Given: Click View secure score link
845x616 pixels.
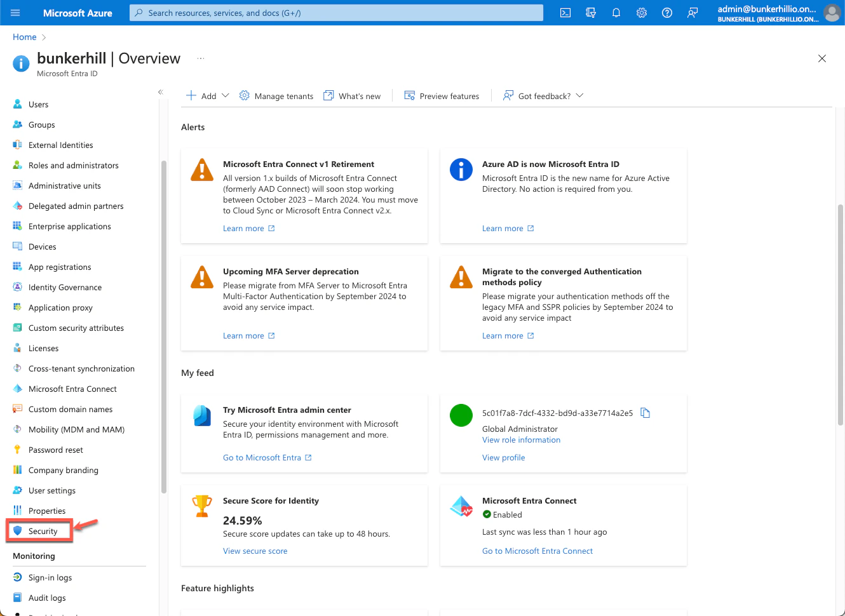Looking at the screenshot, I should pos(255,551).
